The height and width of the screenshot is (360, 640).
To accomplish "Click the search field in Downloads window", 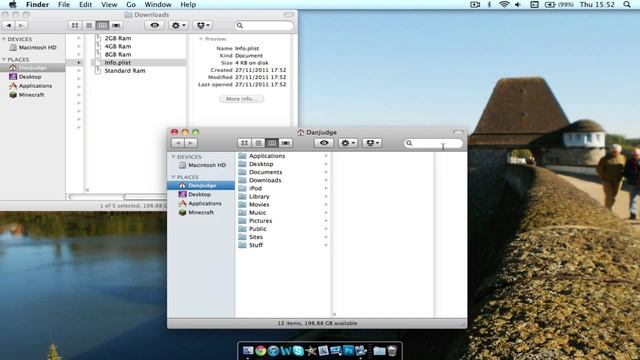I will [x=264, y=25].
